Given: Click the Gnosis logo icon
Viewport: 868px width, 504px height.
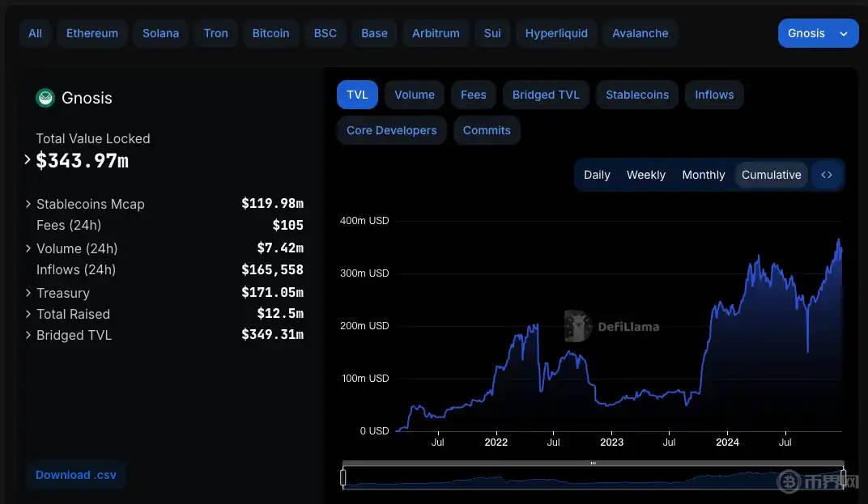Looking at the screenshot, I should pyautogui.click(x=45, y=98).
